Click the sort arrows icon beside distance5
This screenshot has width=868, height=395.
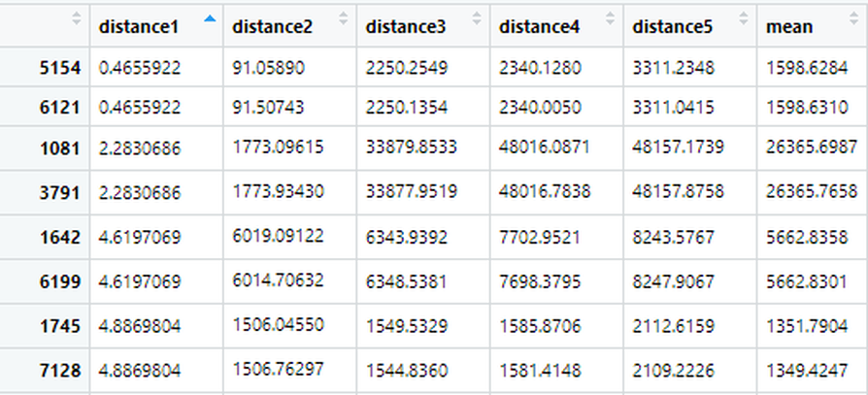point(743,18)
